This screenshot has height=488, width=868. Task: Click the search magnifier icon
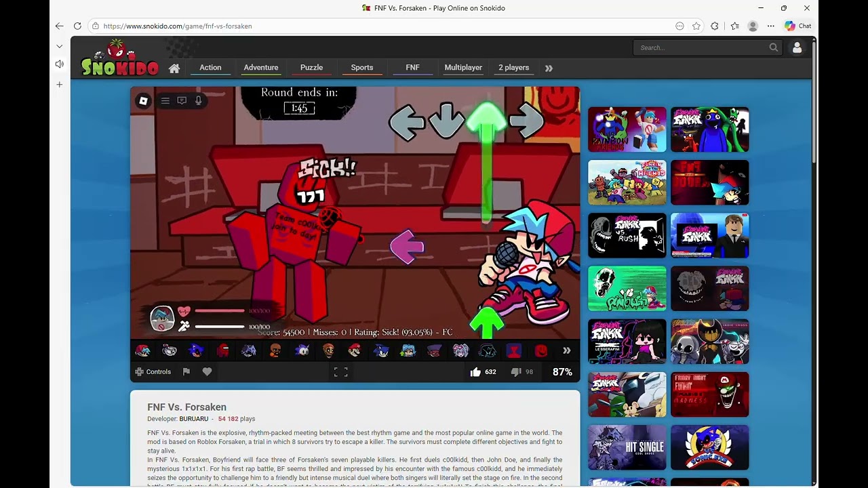774,47
